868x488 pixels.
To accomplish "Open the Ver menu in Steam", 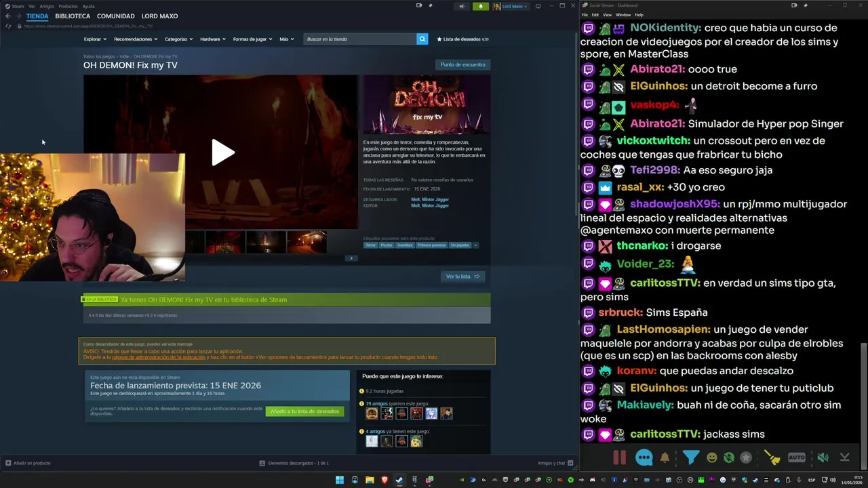I will pyautogui.click(x=32, y=6).
